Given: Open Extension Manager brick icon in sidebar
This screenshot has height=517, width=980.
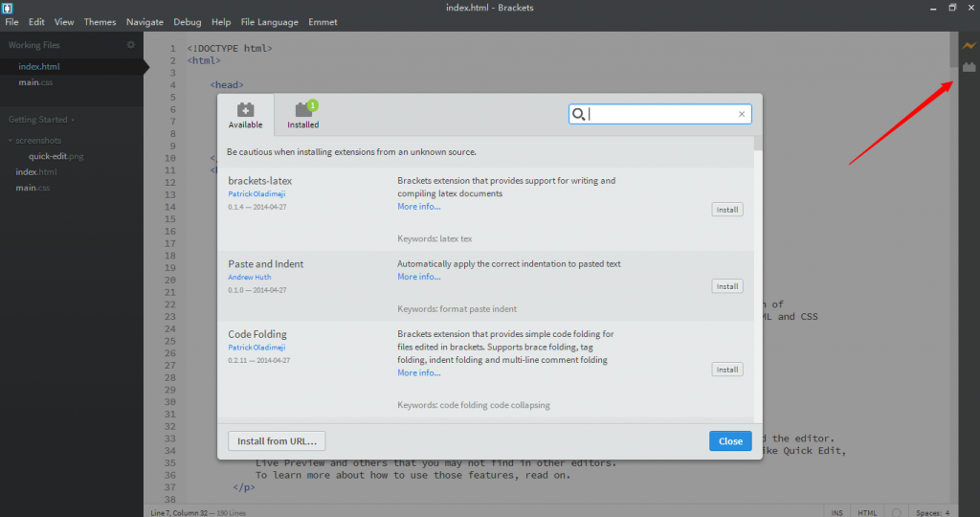Looking at the screenshot, I should pos(969,66).
